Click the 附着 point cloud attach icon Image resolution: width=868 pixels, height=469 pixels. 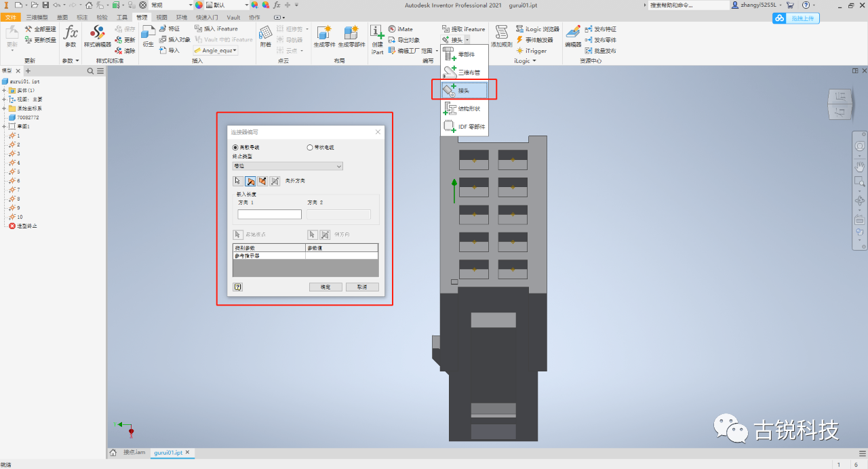point(265,36)
